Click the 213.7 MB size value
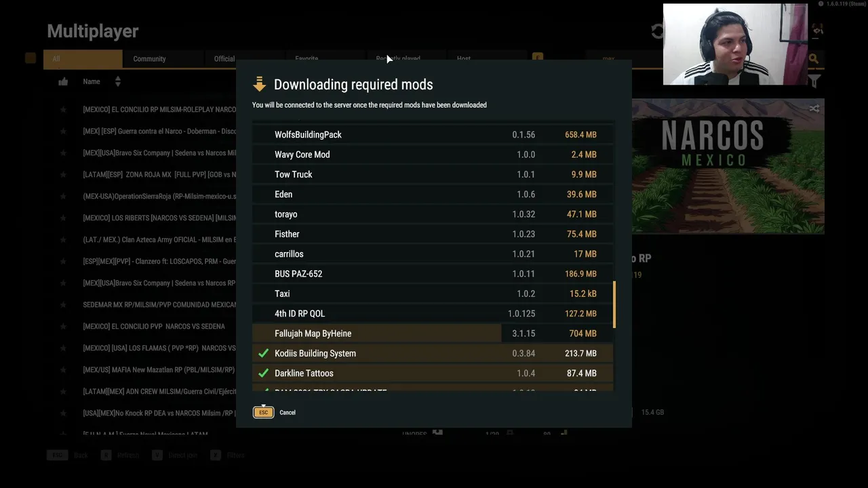 click(x=580, y=353)
